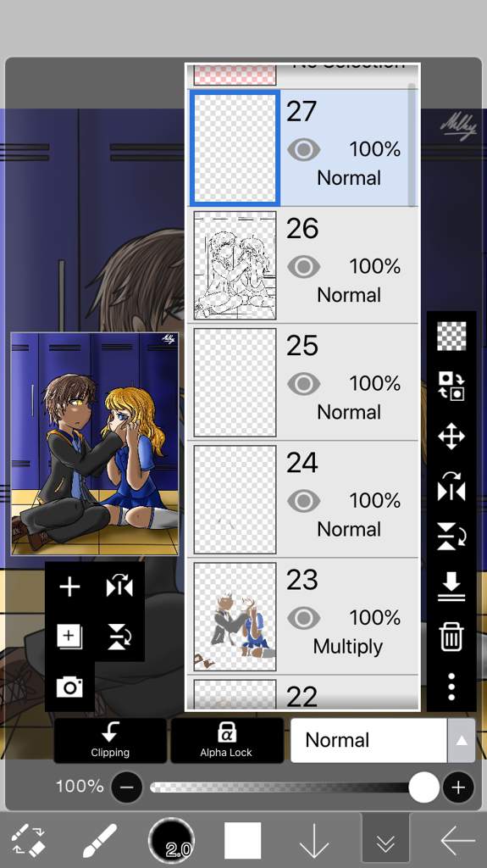Merge layer down with download arrow icon
Viewport: 487px width, 868px height.
451,587
